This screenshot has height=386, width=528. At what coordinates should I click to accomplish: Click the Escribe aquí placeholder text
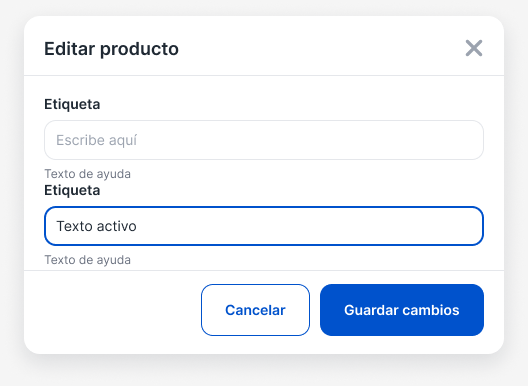tap(96, 140)
